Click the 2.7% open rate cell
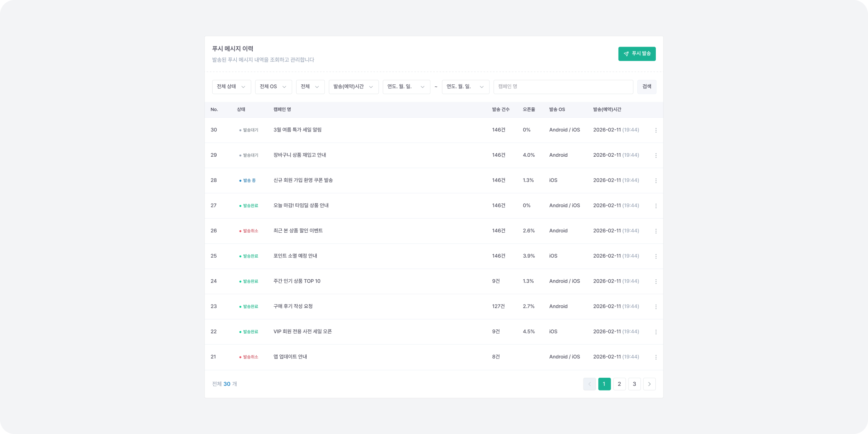Screen dimensions: 868x434 pos(529,306)
